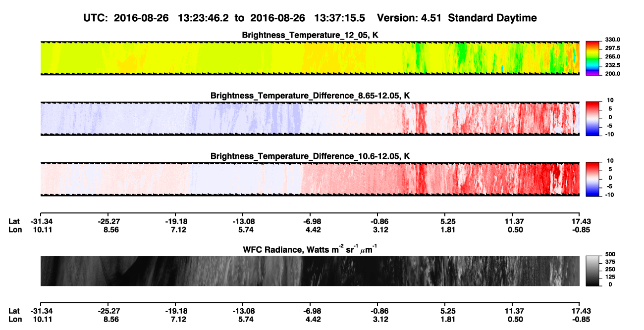Viewport: 644px width, 330px height.
Task: Click latitude -6.98 under the 10.6-12.05 panel
Action: pyautogui.click(x=310, y=221)
